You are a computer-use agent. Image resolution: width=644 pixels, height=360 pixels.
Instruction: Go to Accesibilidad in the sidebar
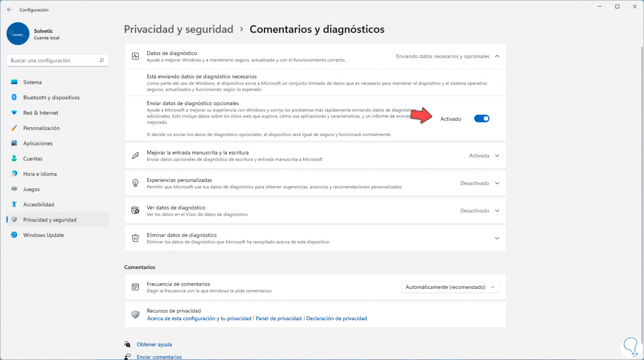click(39, 204)
